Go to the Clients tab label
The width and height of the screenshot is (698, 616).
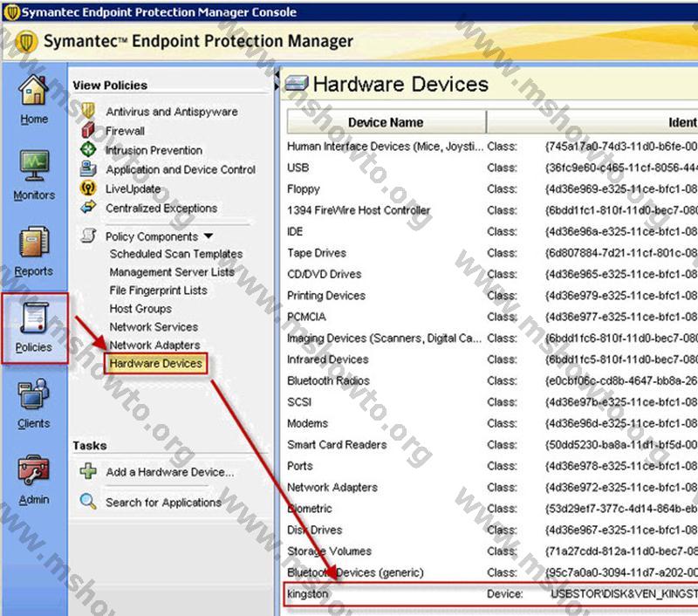pyautogui.click(x=34, y=423)
